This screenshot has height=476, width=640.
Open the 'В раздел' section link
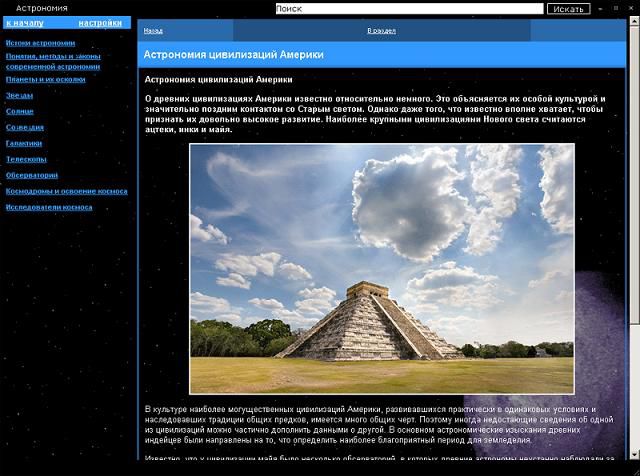point(381,31)
